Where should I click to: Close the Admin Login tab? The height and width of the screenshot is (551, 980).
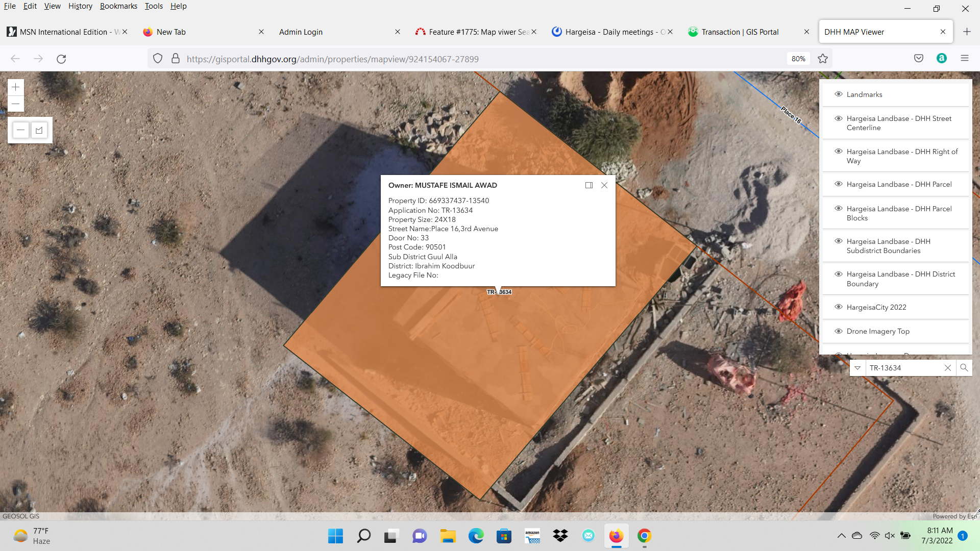[398, 32]
